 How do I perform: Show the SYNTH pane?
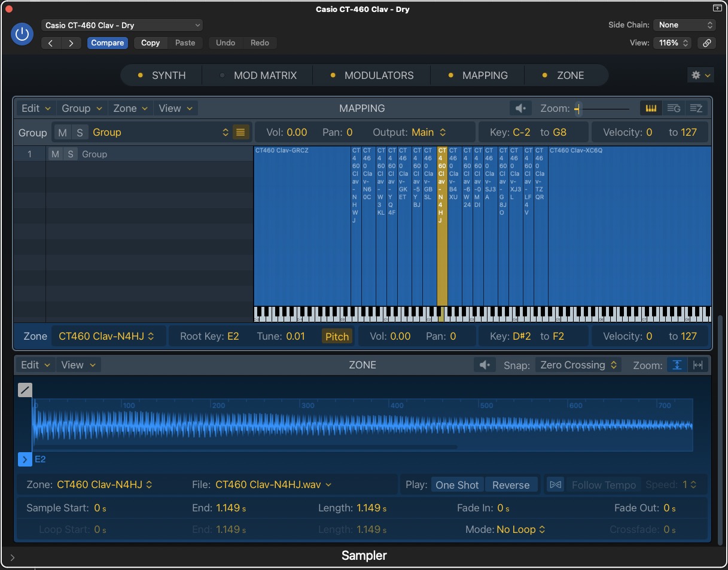pyautogui.click(x=162, y=75)
